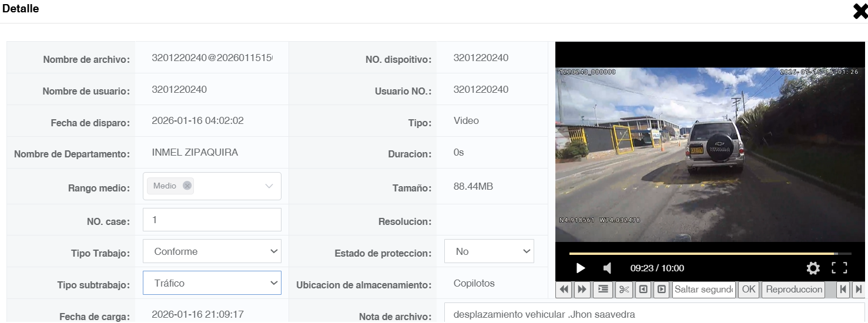
Task: Open the Estado de proteccion dropdown
Action: (x=489, y=251)
